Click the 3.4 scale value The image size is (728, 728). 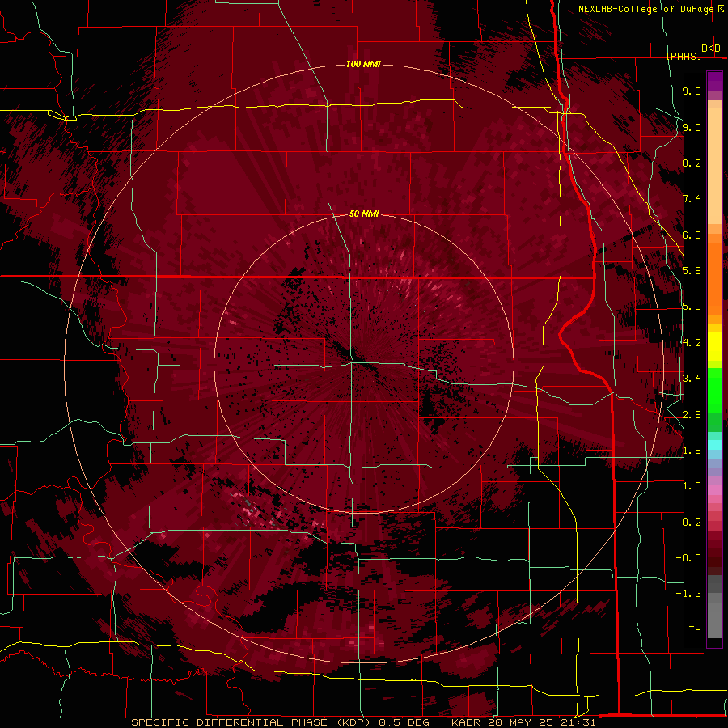692,379
